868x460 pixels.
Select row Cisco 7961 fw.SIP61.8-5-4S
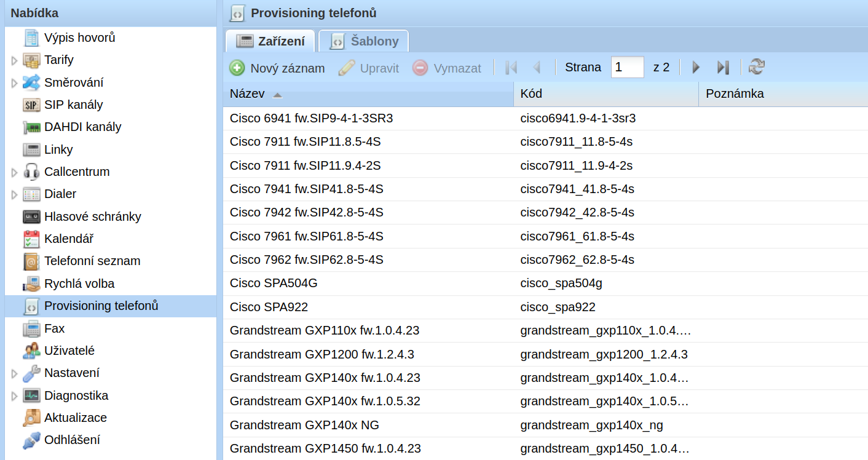click(x=545, y=236)
